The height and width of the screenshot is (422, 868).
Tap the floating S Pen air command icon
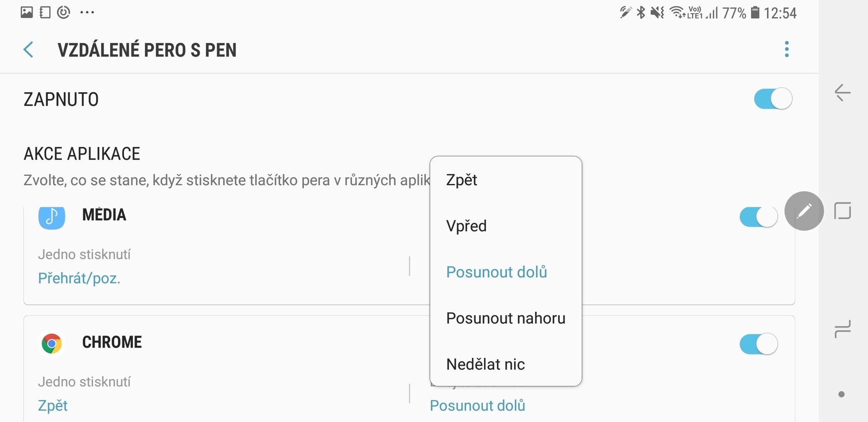click(804, 211)
